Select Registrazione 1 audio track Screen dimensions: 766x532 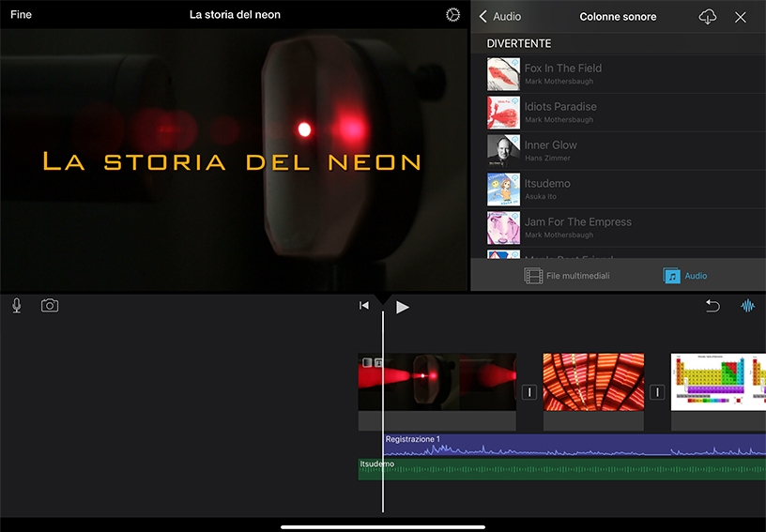(x=574, y=445)
